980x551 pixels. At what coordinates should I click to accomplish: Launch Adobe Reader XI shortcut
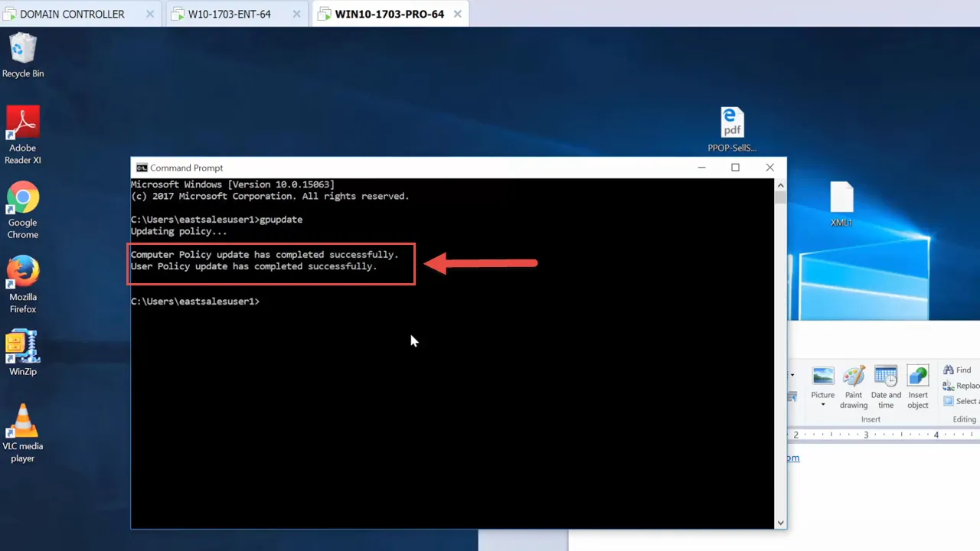pos(23,135)
